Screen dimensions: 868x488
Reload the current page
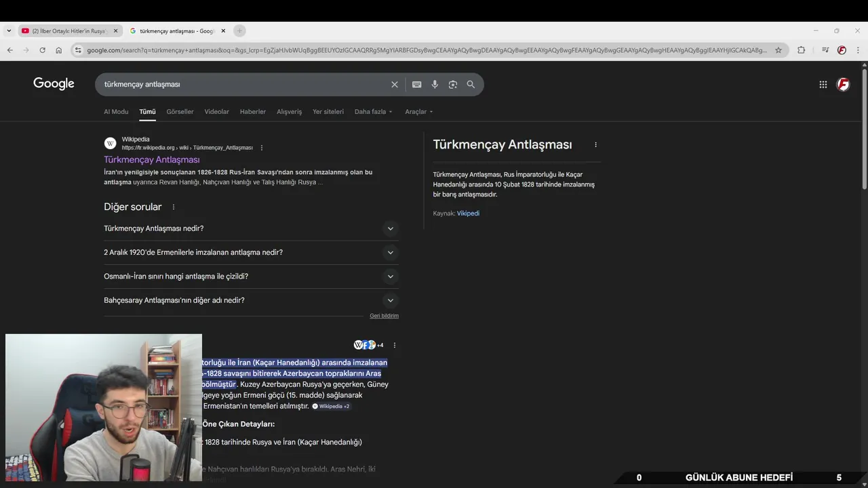pos(42,50)
